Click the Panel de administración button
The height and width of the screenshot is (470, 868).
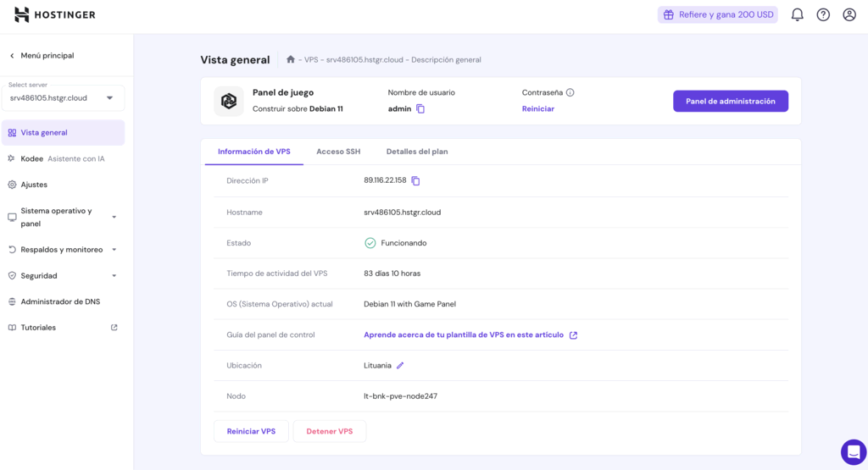[x=730, y=101]
